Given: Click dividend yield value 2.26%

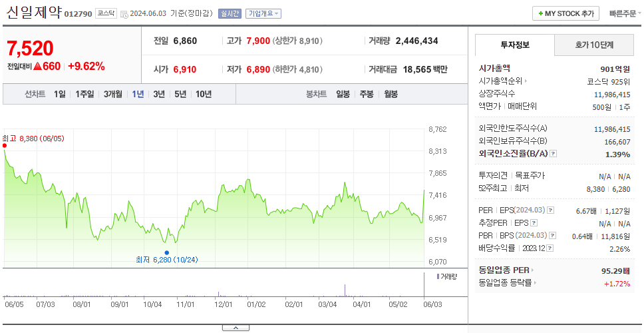Looking at the screenshot, I should 620,248.
